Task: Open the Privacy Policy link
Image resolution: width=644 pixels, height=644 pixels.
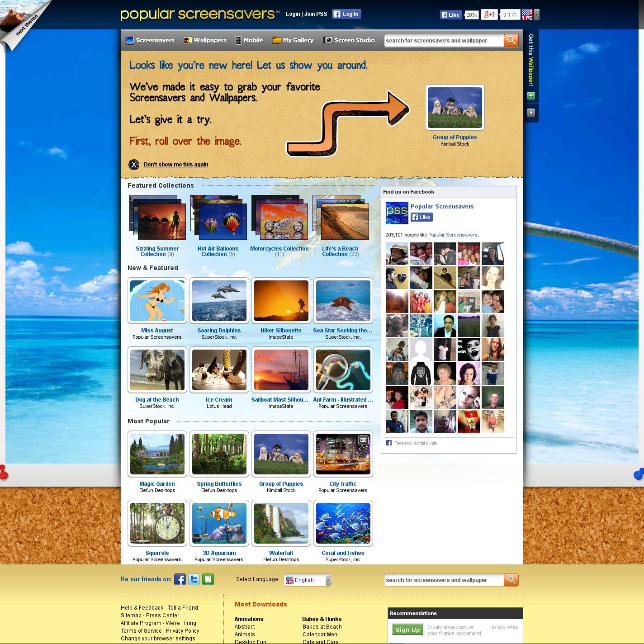Action: [183, 631]
